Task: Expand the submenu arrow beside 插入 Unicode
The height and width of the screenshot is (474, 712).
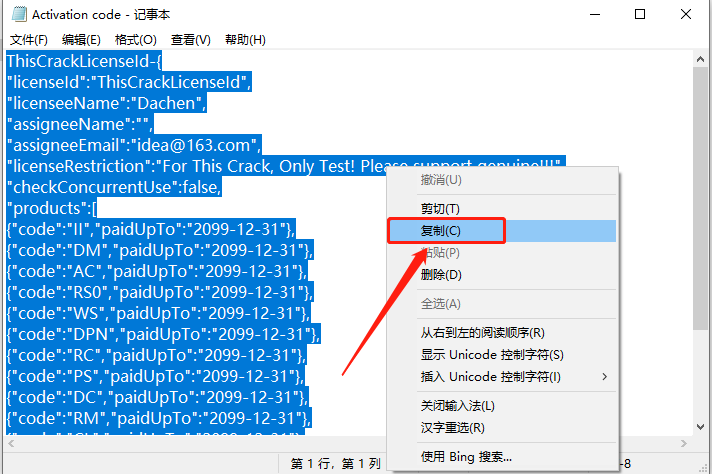Action: point(604,377)
